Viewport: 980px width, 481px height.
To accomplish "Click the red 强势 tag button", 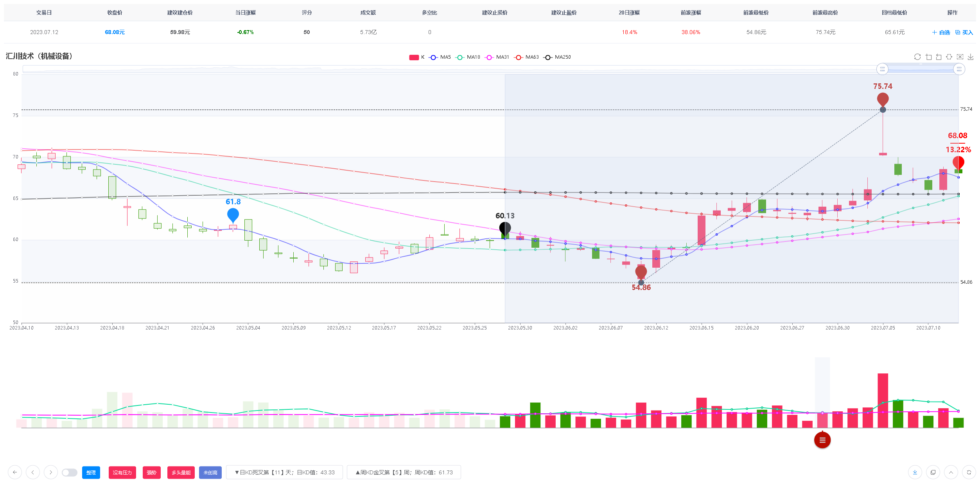I will (152, 472).
